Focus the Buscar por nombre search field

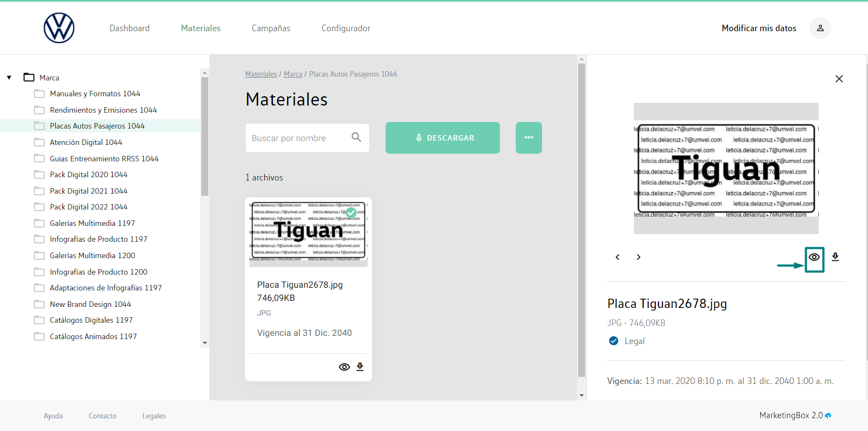click(307, 138)
